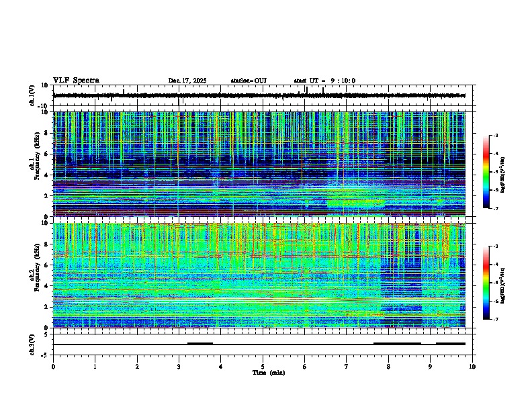
Task: Click the "-3" label on ch.1 color bar
Action: tap(495, 135)
